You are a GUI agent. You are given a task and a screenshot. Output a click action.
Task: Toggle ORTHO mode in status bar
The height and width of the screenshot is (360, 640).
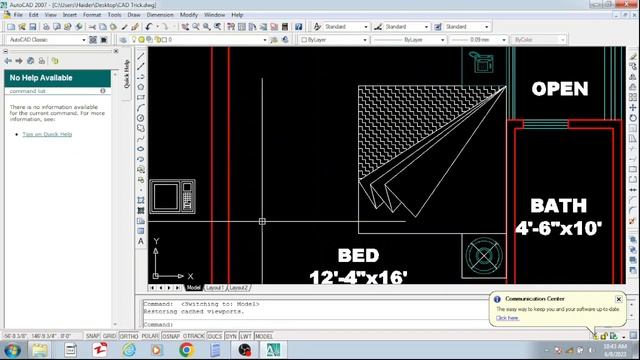pos(129,336)
